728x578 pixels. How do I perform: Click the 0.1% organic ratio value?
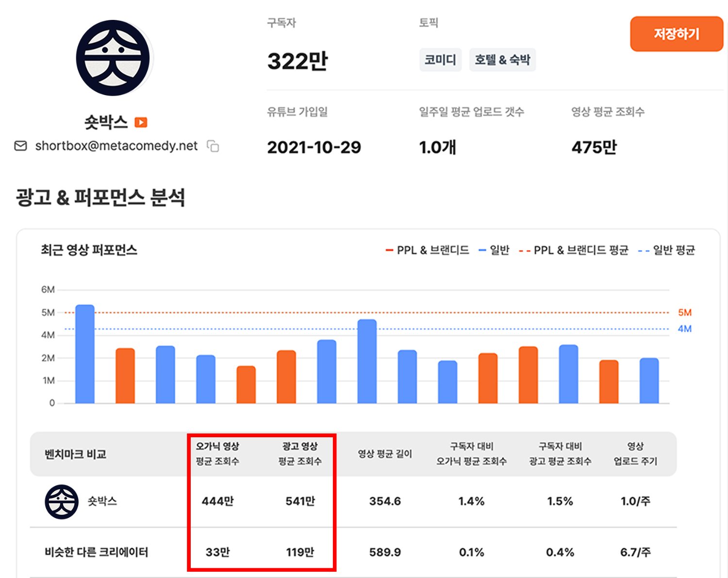(x=471, y=552)
